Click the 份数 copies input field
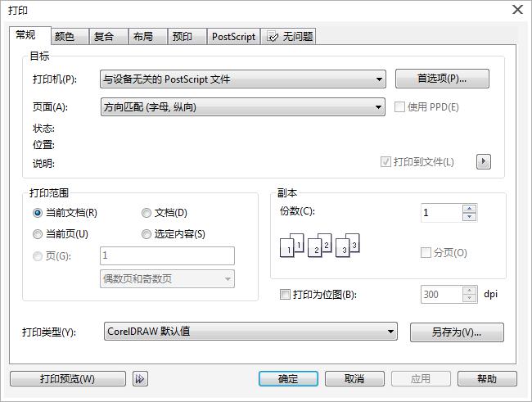The height and width of the screenshot is (402, 532). [441, 213]
